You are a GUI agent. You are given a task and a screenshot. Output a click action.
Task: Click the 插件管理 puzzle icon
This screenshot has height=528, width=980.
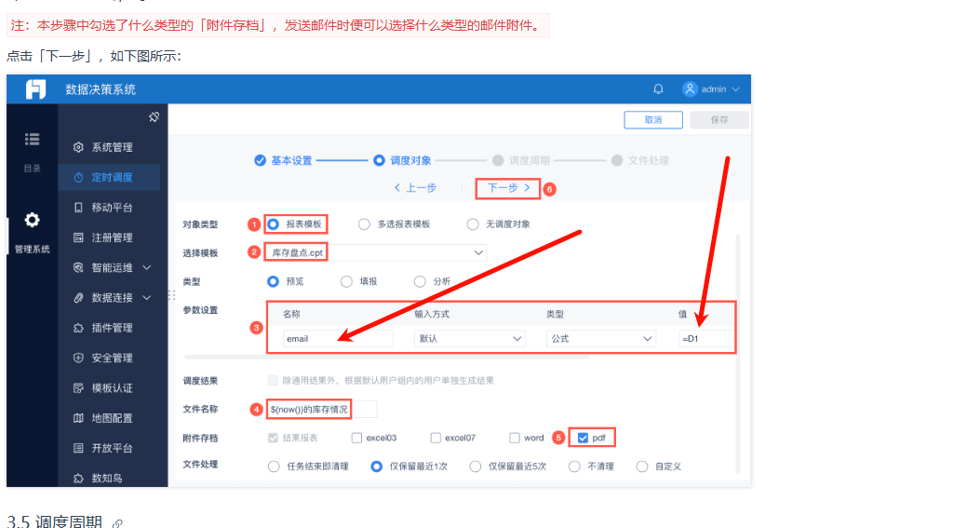coord(78,327)
